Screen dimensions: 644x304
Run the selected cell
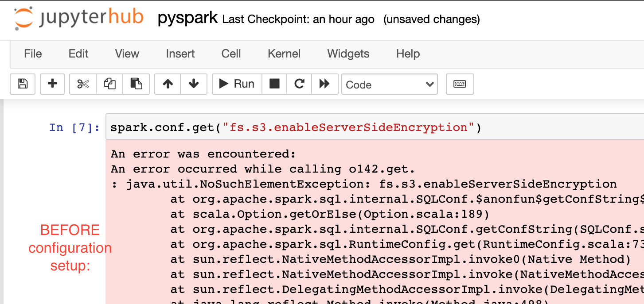[x=237, y=84]
